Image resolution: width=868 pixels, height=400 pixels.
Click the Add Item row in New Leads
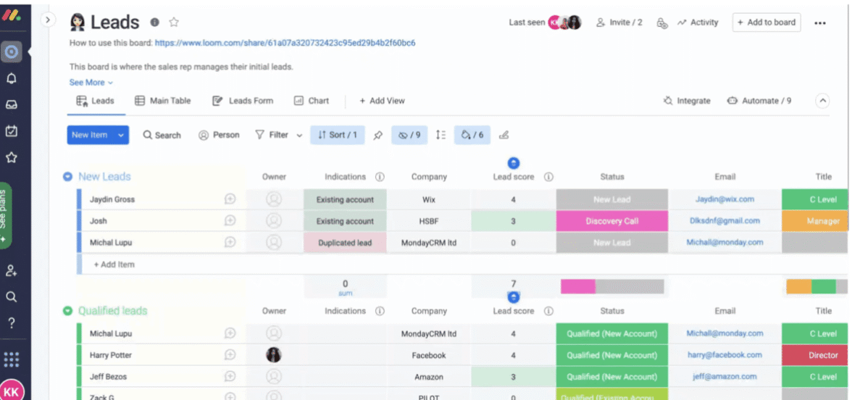pyautogui.click(x=114, y=264)
